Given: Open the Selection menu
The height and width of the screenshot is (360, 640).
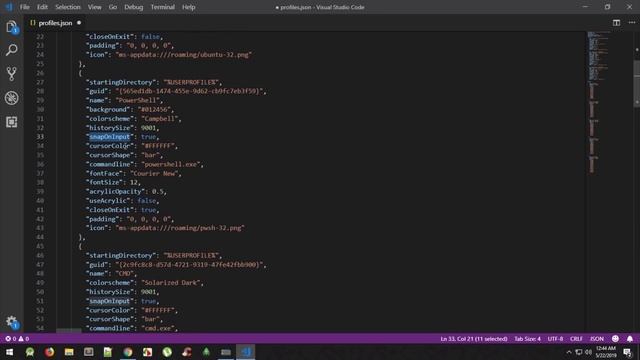Looking at the screenshot, I should point(68,7).
